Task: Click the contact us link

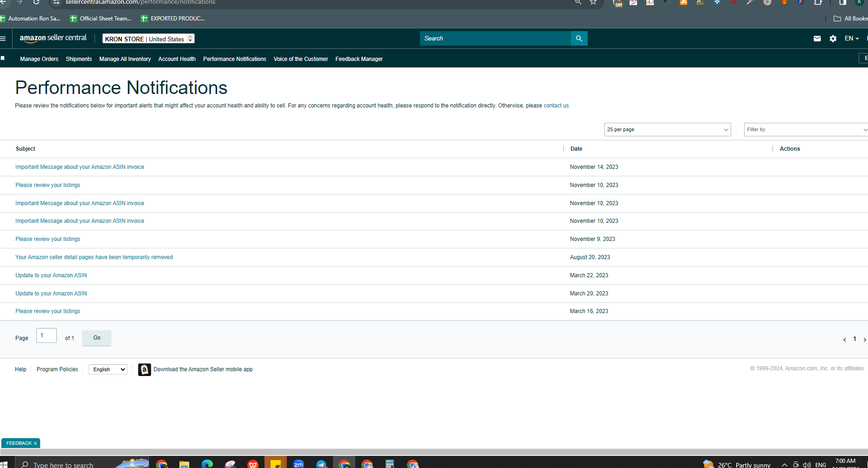Action: point(556,106)
